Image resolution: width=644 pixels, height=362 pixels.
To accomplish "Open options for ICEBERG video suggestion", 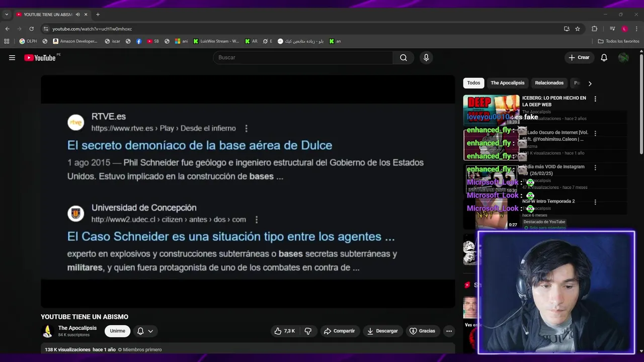I will click(595, 99).
